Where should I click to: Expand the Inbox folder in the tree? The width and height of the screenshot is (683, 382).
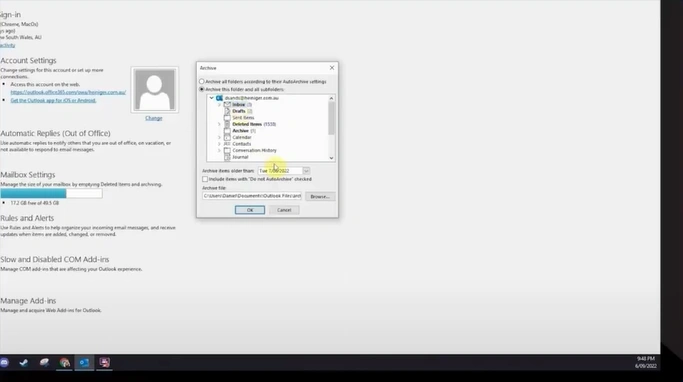pyautogui.click(x=219, y=105)
